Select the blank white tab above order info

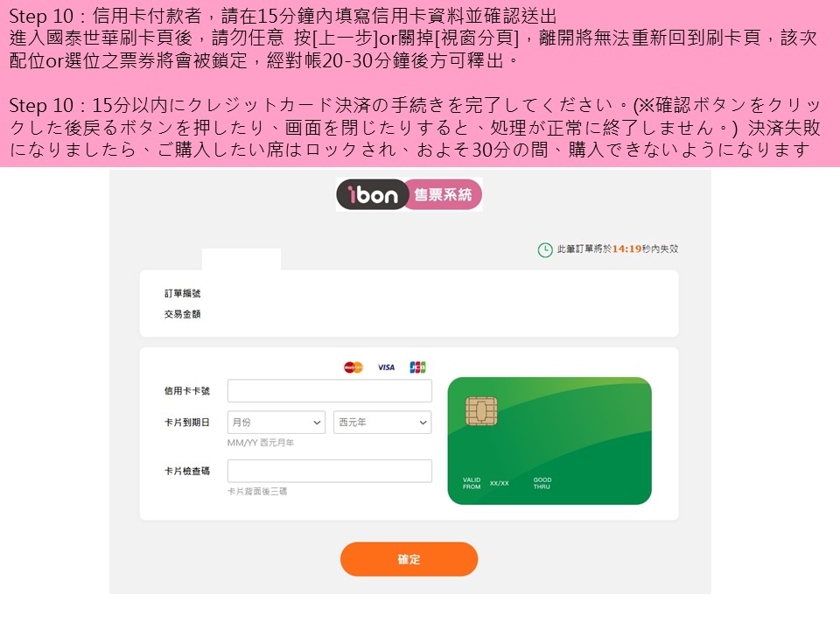[241, 259]
